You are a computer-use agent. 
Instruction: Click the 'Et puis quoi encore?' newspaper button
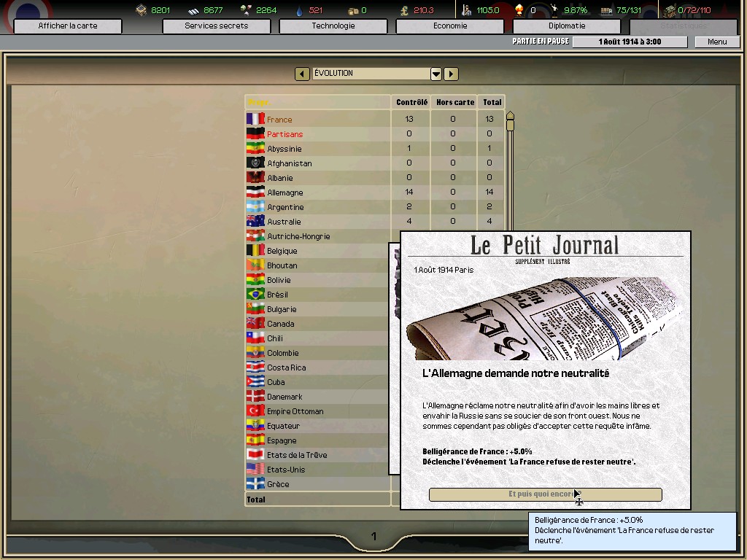pos(546,494)
